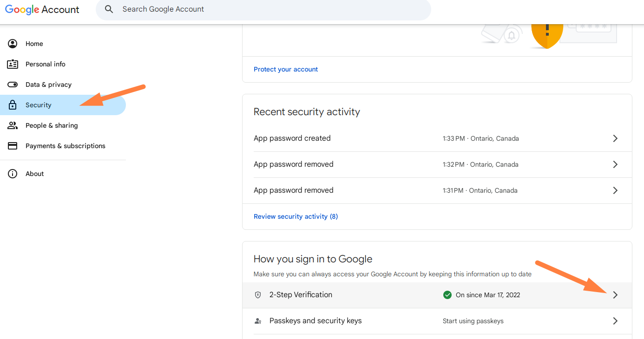Click the Data & privacy toggle icon

click(13, 85)
